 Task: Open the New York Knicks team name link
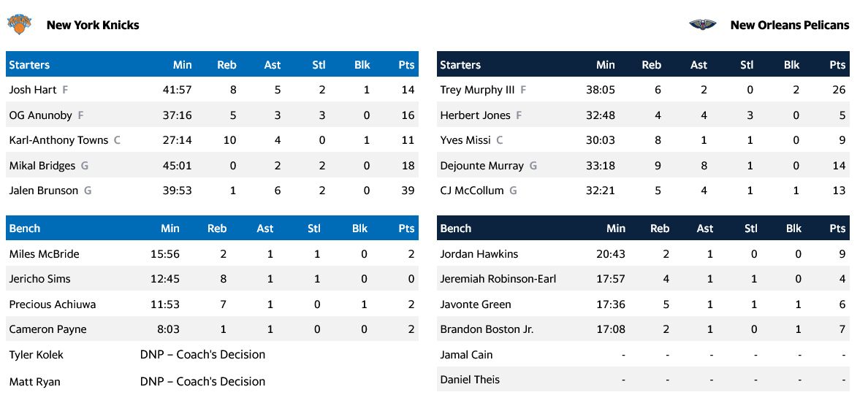click(x=93, y=25)
